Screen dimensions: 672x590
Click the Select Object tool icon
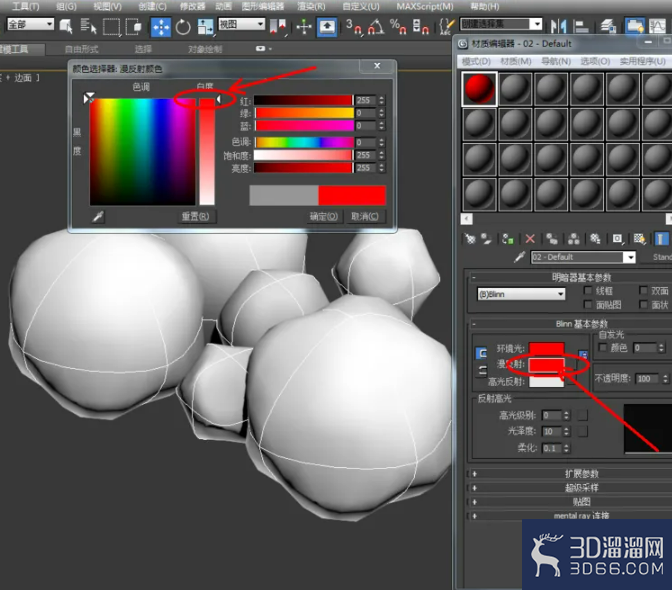(66, 26)
